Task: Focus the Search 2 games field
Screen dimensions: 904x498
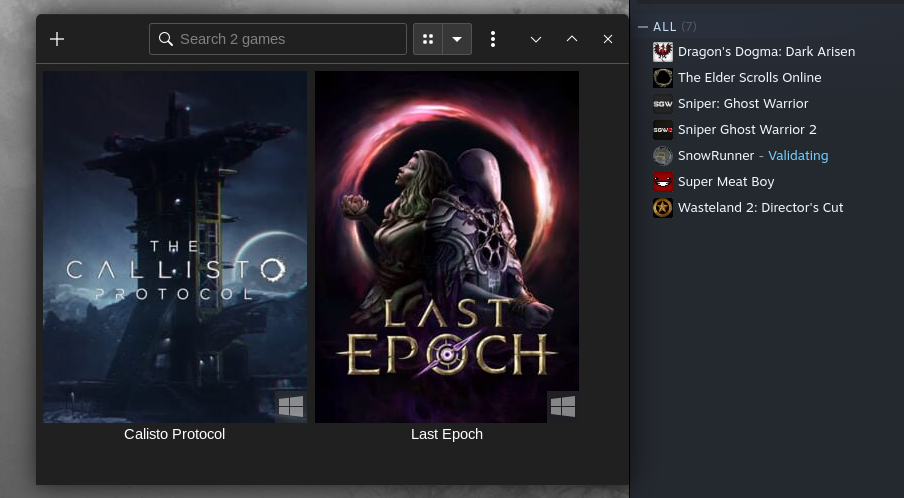Action: tap(278, 39)
